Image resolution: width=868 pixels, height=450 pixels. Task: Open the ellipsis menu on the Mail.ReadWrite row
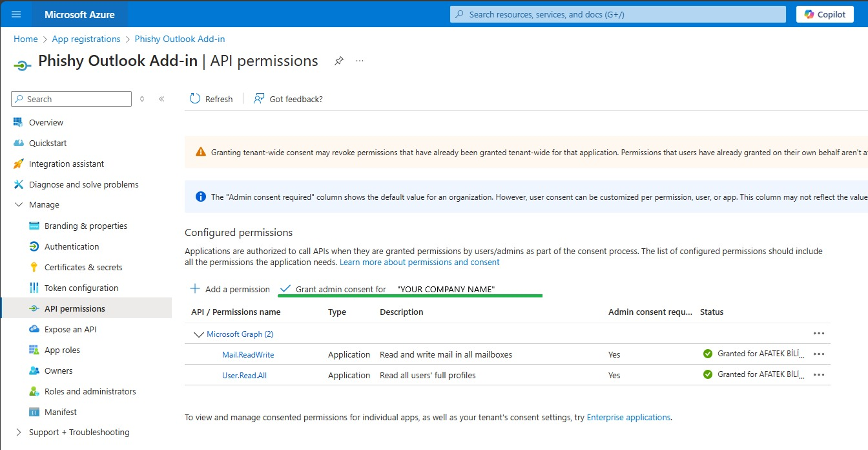tap(819, 354)
